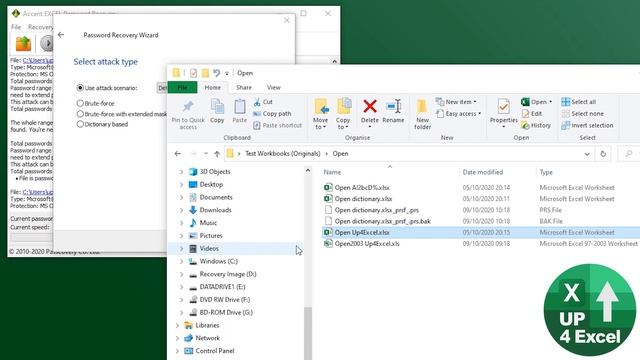Click the red Delete icon

(370, 107)
